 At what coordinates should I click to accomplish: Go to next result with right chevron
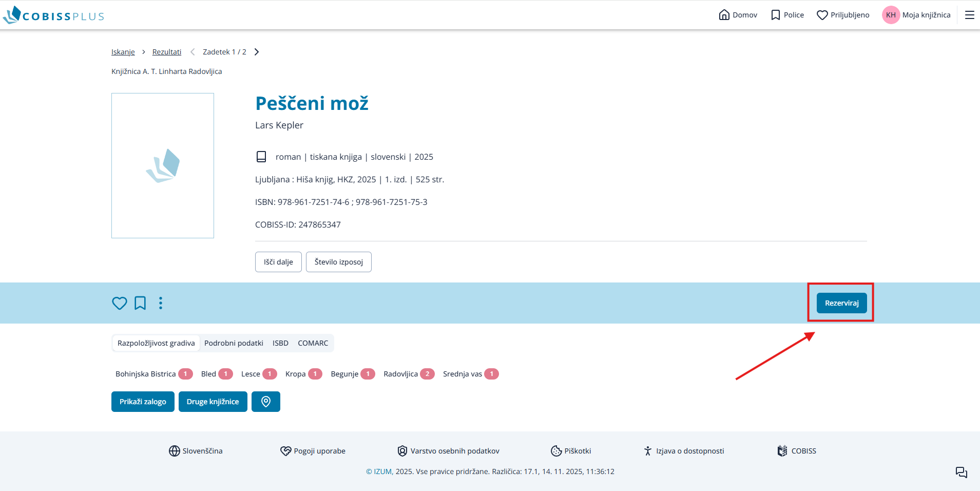[x=257, y=52]
